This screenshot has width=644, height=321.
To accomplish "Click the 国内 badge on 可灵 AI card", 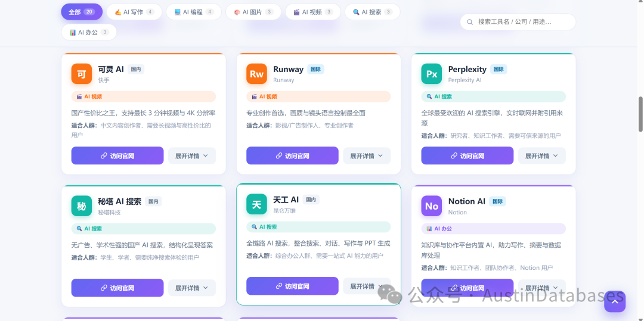I will coord(136,69).
